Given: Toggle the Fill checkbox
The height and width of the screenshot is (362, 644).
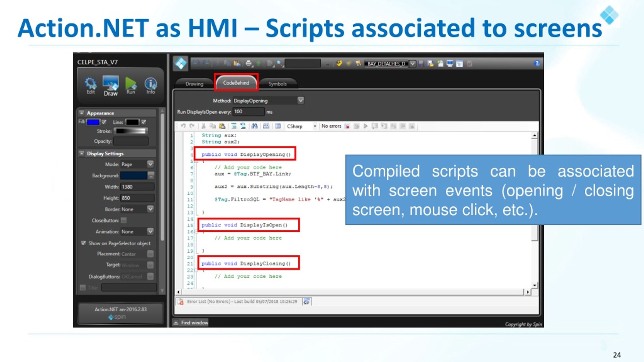Looking at the screenshot, I should pyautogui.click(x=104, y=122).
